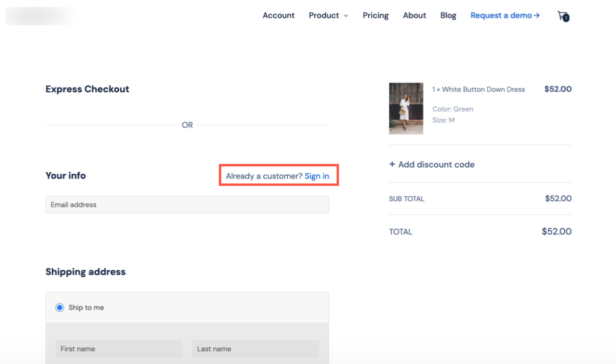Open the Product menu label
The image size is (616, 364).
(323, 16)
